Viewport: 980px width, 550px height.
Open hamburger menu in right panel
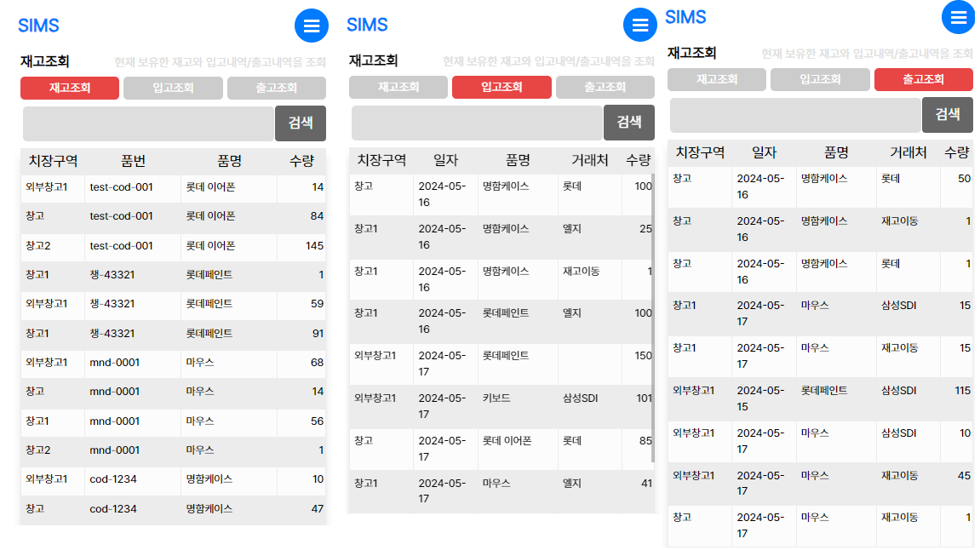(x=959, y=18)
